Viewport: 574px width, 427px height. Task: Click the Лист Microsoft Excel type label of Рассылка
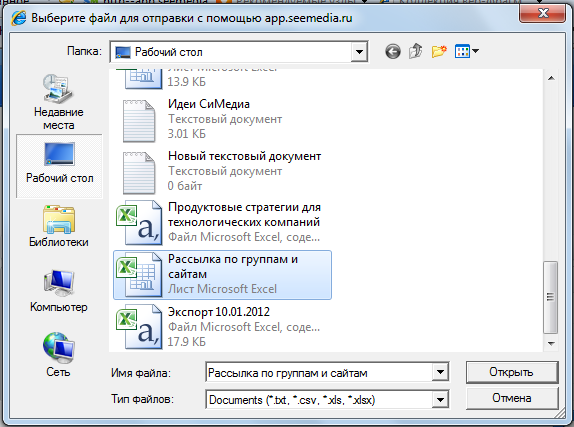click(223, 289)
